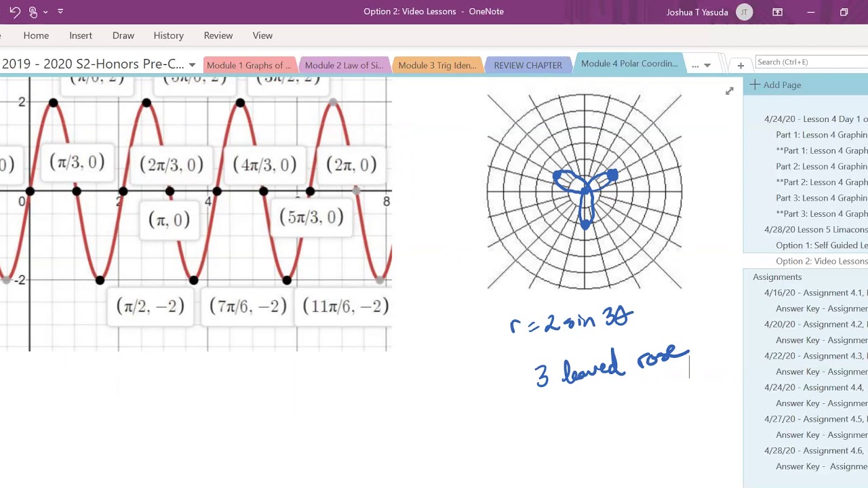The height and width of the screenshot is (488, 868).
Task: Click the (2π/3, 0) label on graph
Action: tap(171, 165)
